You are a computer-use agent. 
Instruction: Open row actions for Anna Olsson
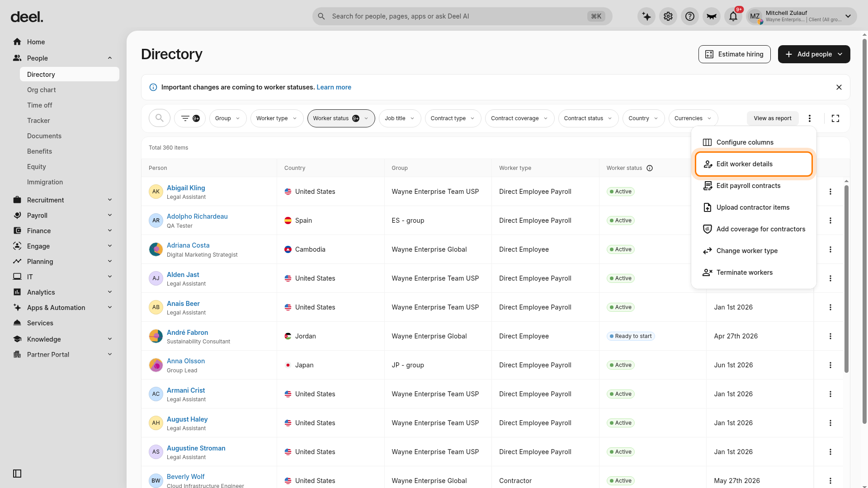pos(830,365)
